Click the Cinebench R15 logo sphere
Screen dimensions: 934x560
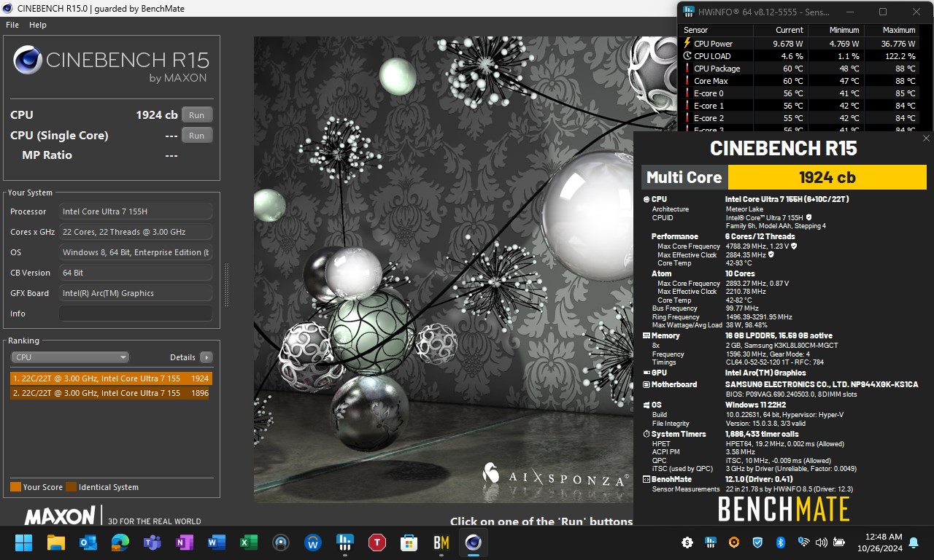pos(27,60)
